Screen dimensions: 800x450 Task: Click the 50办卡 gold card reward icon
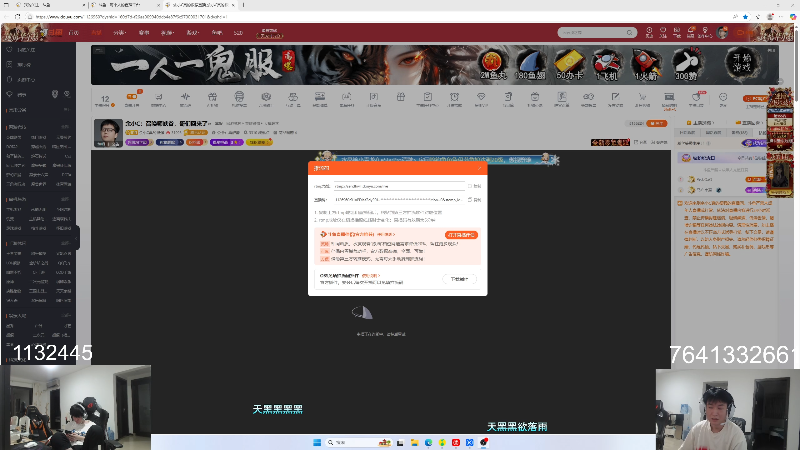pyautogui.click(x=569, y=64)
